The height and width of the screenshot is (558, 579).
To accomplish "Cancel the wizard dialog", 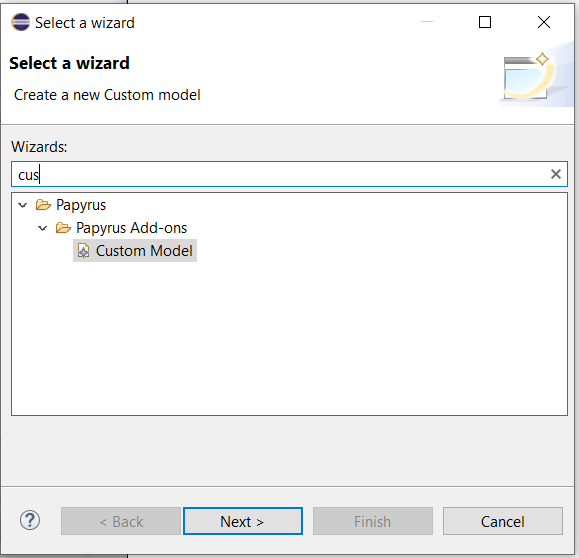I will coord(503,521).
